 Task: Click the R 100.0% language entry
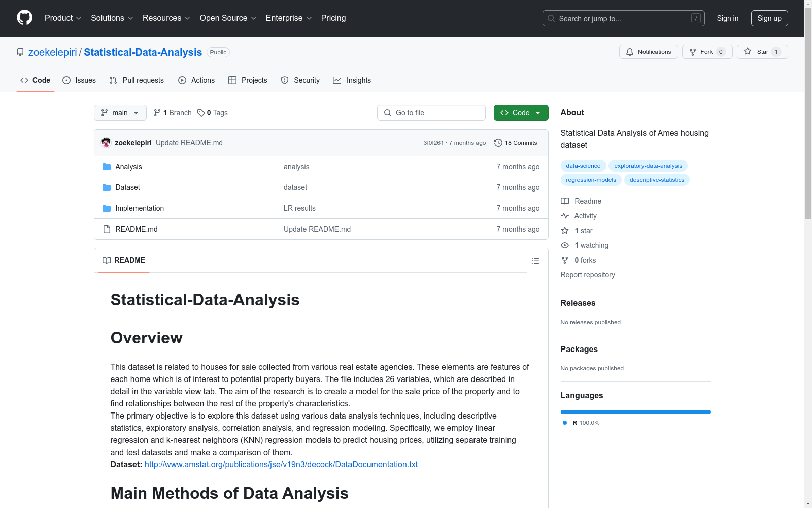pyautogui.click(x=581, y=423)
